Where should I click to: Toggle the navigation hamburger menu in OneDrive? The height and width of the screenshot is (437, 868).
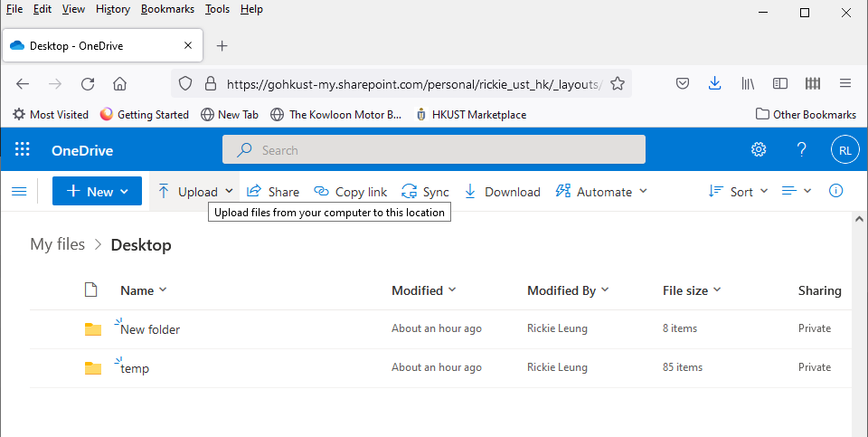click(x=18, y=191)
